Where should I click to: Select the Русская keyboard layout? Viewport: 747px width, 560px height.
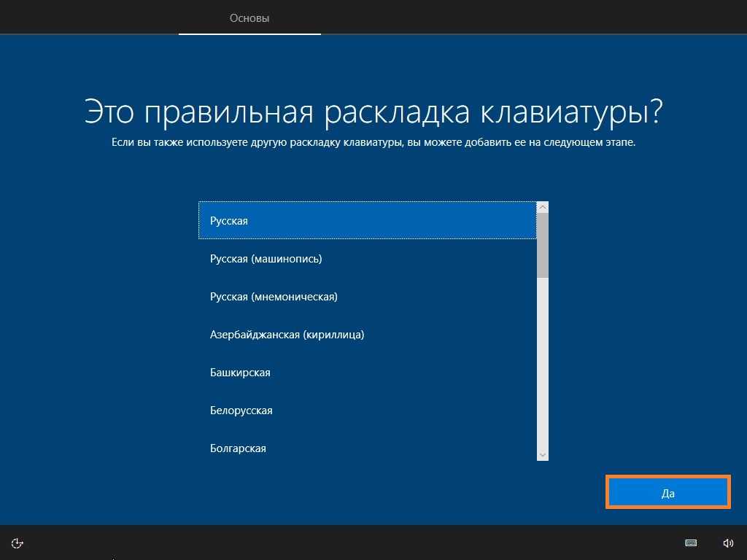[x=368, y=221]
